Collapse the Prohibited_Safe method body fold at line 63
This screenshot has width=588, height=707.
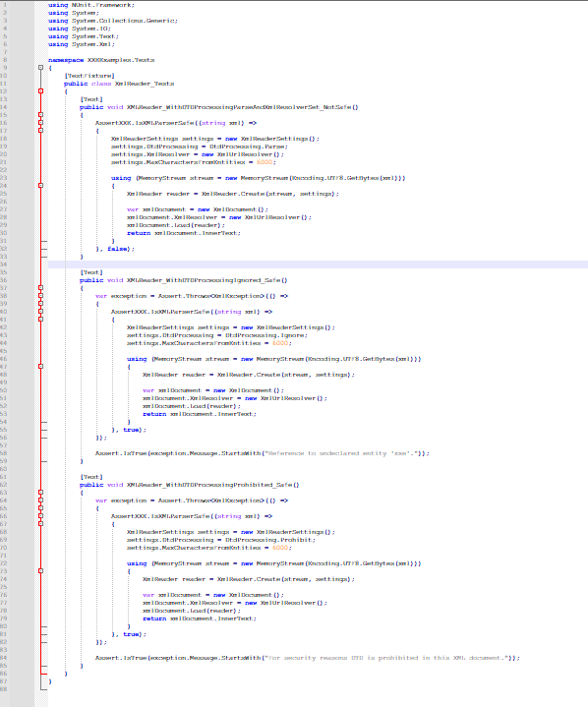[x=40, y=493]
